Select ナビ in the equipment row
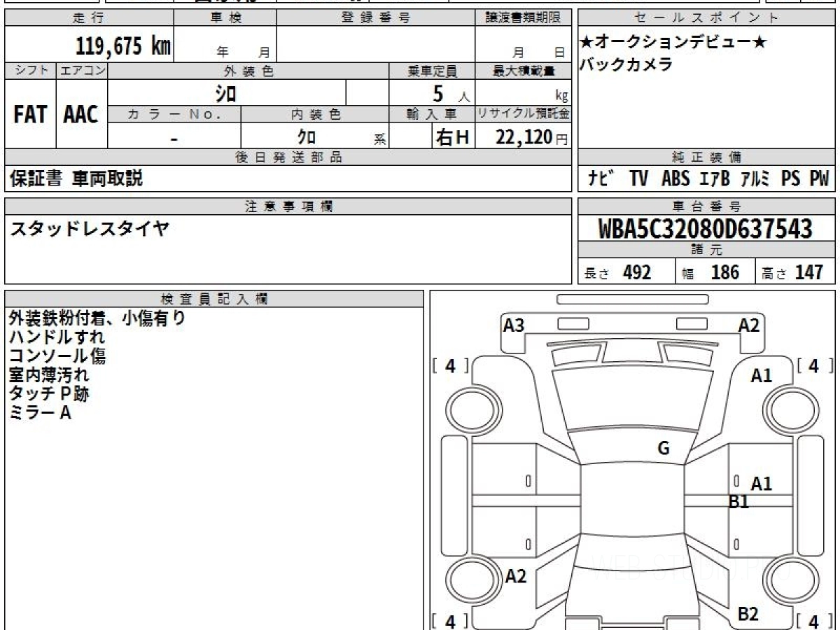This screenshot has height=630, width=840. coord(601,178)
